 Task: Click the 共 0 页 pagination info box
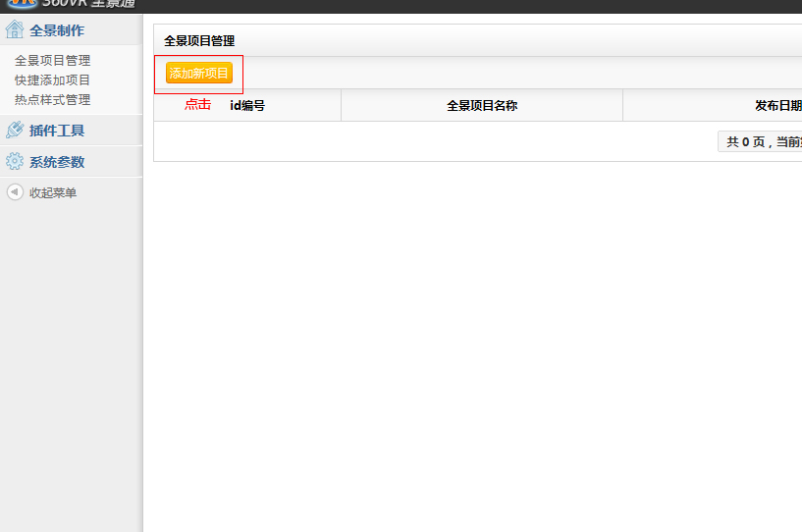pos(762,142)
